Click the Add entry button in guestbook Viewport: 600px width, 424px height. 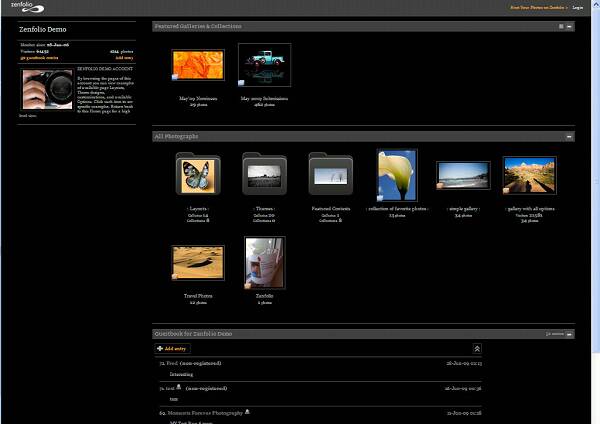tap(172, 349)
